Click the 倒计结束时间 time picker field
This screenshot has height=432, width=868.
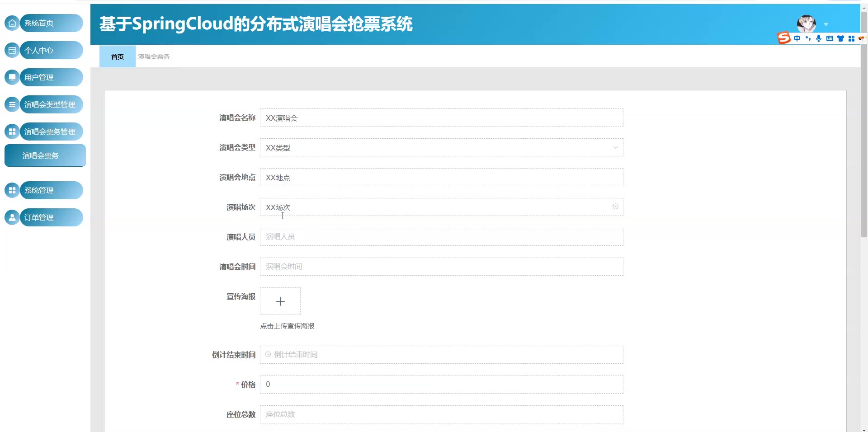[x=441, y=355]
